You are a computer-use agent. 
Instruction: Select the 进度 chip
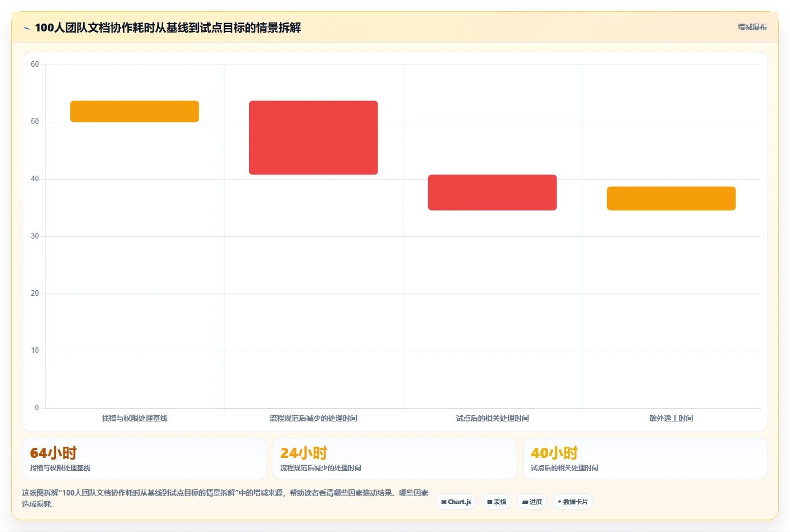pos(532,502)
